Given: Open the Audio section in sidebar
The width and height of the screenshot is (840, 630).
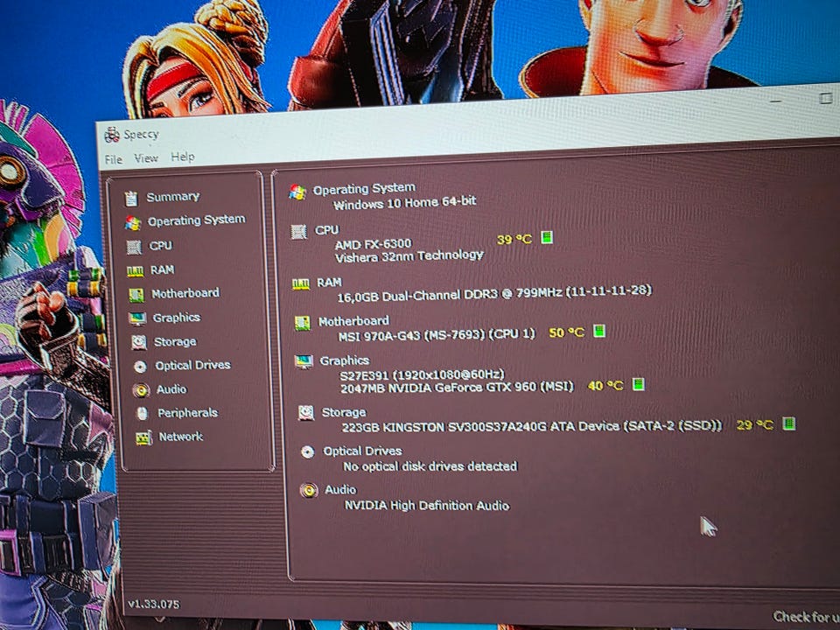Looking at the screenshot, I should pos(171,389).
